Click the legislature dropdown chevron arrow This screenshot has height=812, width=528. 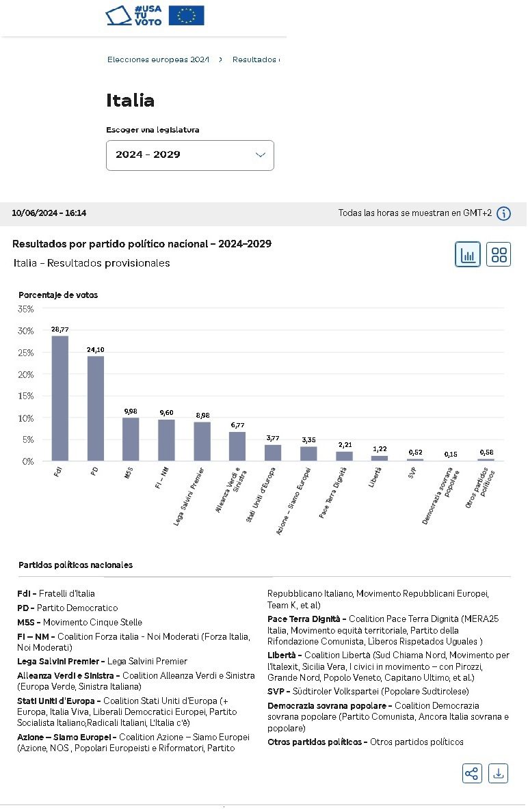(x=260, y=155)
